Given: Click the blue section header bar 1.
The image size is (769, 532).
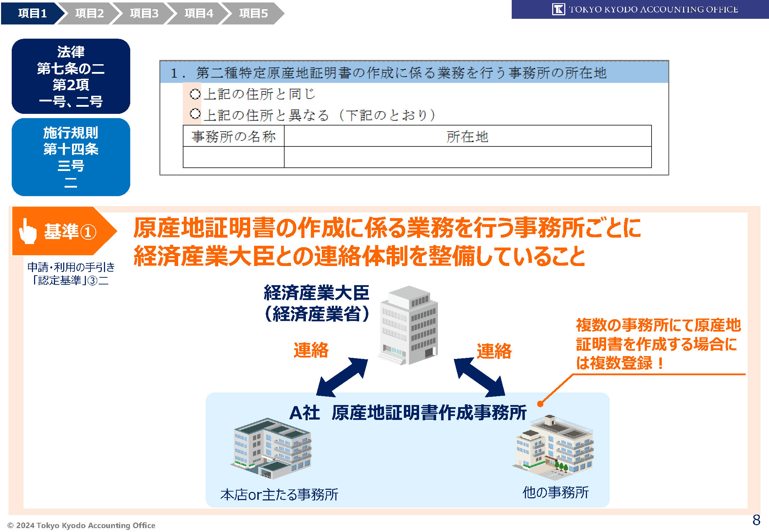Looking at the screenshot, I should click(x=414, y=72).
